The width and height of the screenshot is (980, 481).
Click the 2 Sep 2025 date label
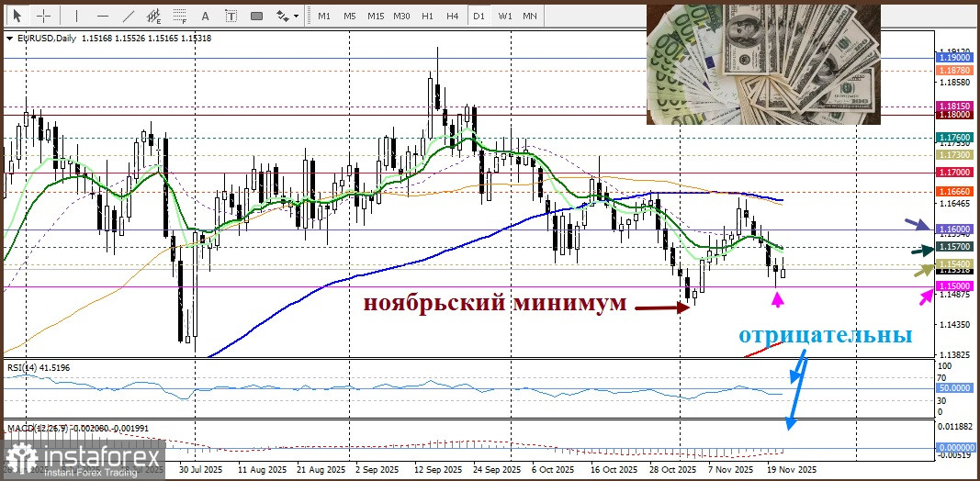pyautogui.click(x=376, y=468)
